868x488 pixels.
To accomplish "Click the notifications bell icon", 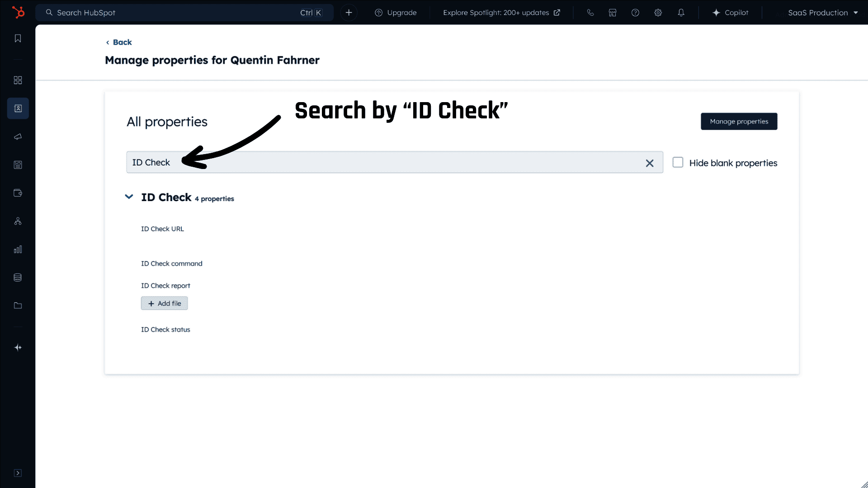I will click(x=681, y=13).
